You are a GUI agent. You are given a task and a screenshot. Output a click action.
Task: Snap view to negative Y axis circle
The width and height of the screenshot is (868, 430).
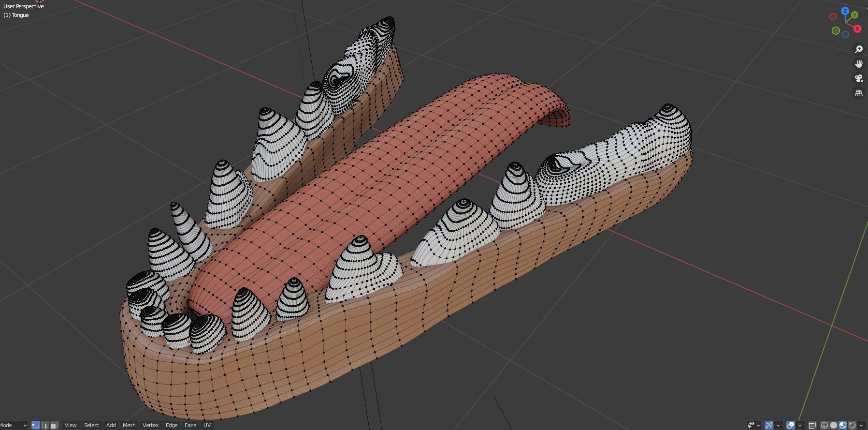pyautogui.click(x=836, y=30)
